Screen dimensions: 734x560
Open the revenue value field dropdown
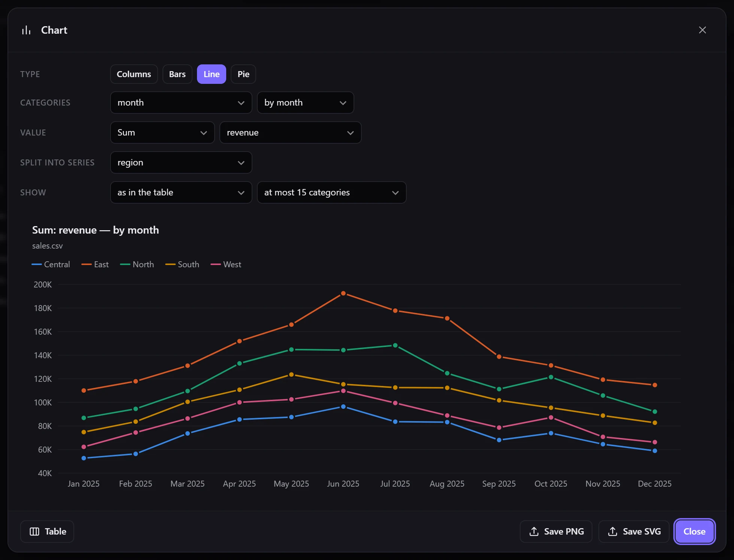pos(291,133)
